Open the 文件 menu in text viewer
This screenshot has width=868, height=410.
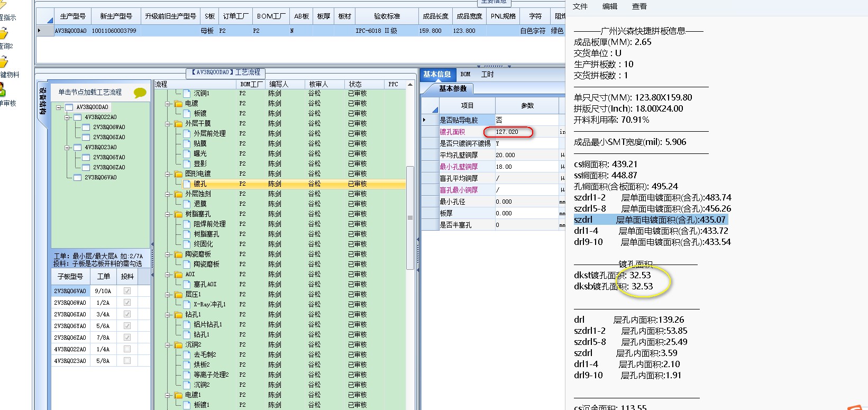(x=580, y=6)
